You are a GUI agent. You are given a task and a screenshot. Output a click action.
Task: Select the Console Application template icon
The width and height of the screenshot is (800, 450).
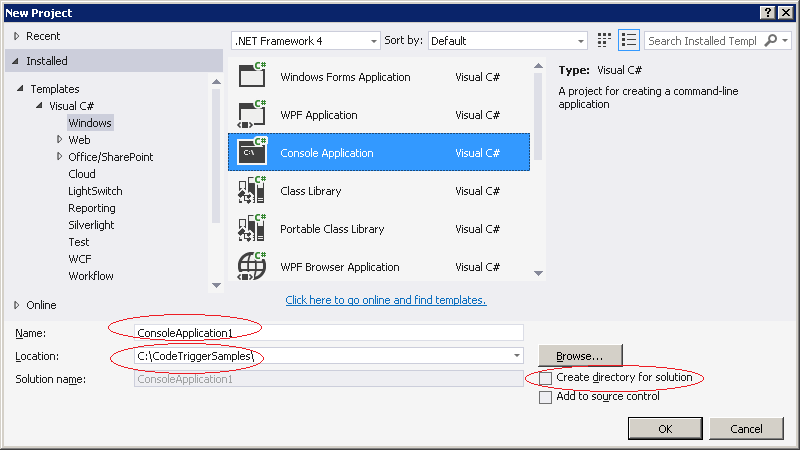(252, 153)
